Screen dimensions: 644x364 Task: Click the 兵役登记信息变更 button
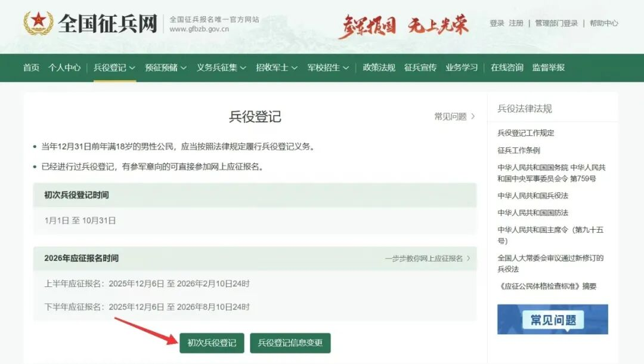pyautogui.click(x=290, y=343)
